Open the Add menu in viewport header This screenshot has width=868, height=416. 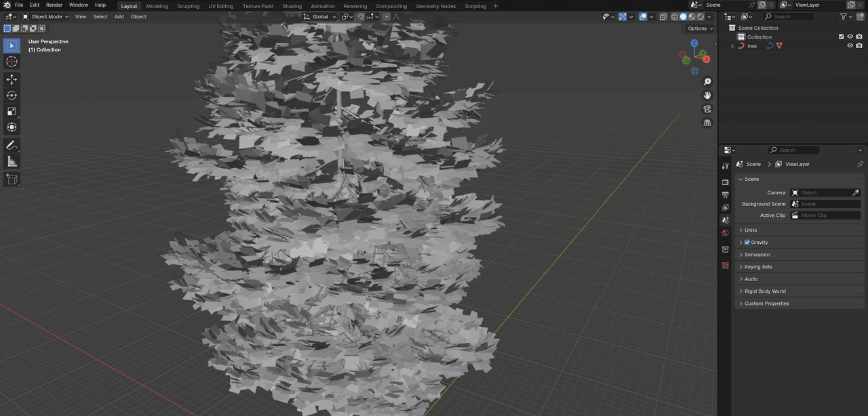click(x=119, y=16)
